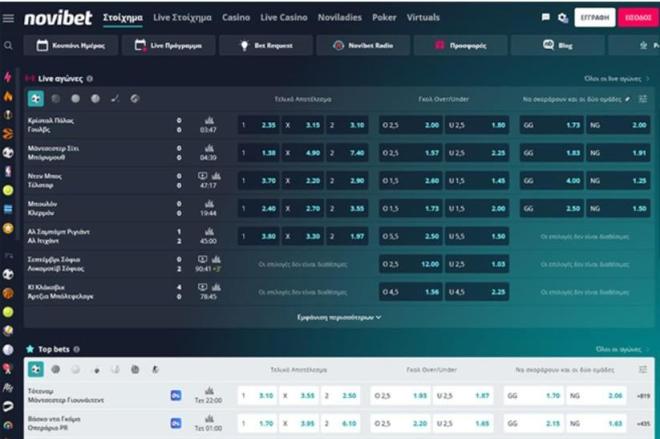Open the gold star coin sidebar icon
The width and height of the screenshot is (660, 439).
pos(8,228)
